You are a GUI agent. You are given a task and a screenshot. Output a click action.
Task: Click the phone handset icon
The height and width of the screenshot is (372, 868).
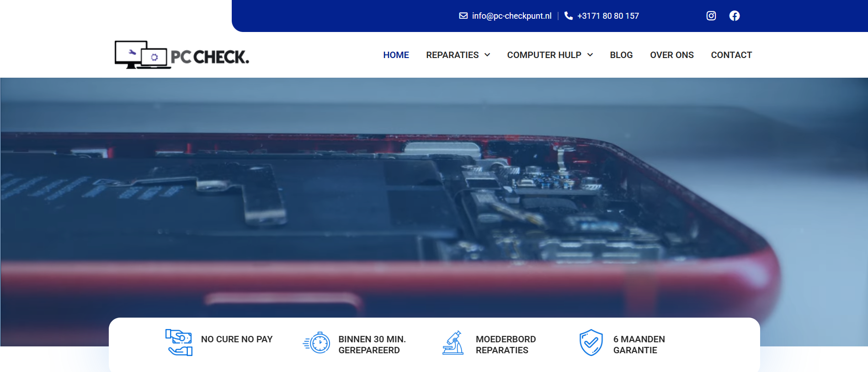(568, 16)
